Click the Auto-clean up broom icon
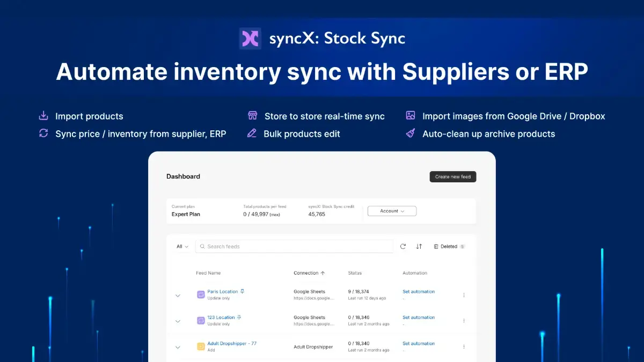The width and height of the screenshot is (644, 362). coord(411,134)
